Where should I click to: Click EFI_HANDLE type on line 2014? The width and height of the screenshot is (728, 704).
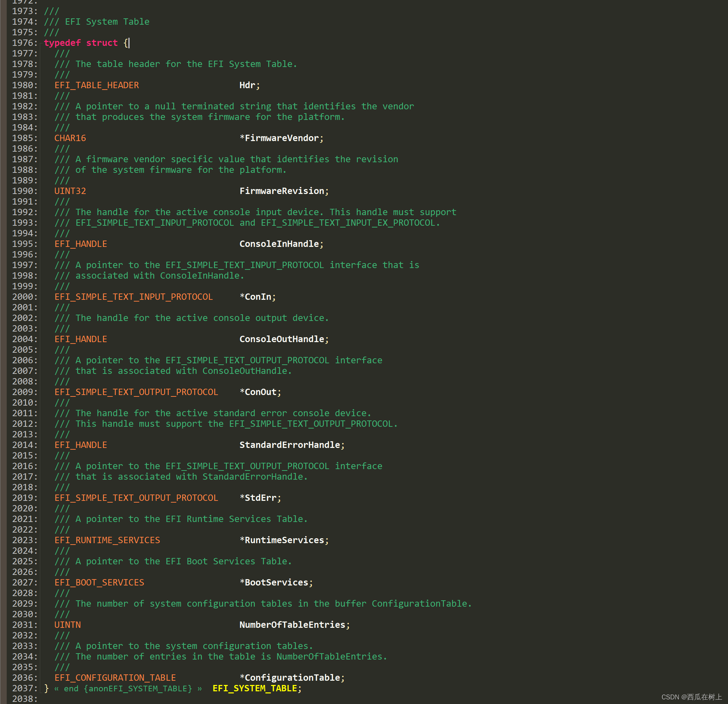tap(80, 445)
